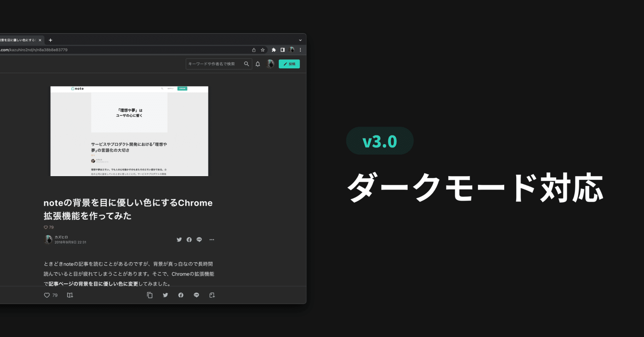Bookmark this page with the star icon

pyautogui.click(x=263, y=50)
